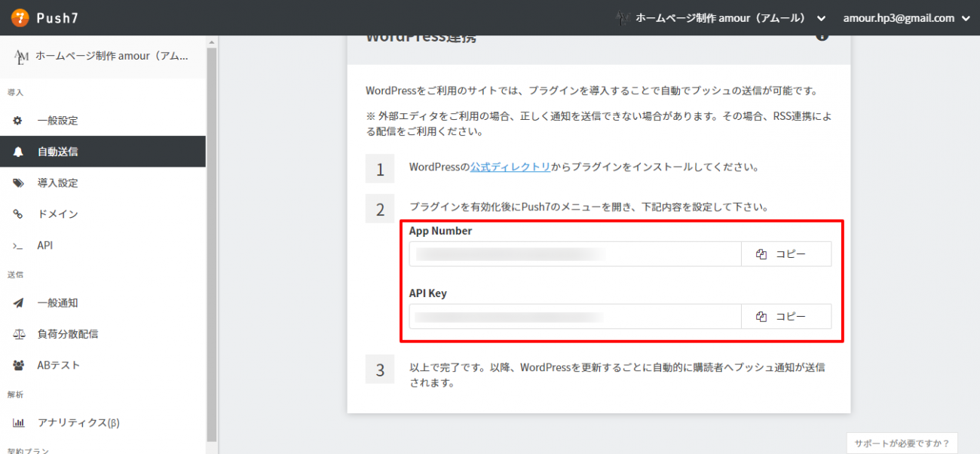The image size is (980, 454).
Task: Select the 一般設定 gear icon
Action: click(x=17, y=119)
